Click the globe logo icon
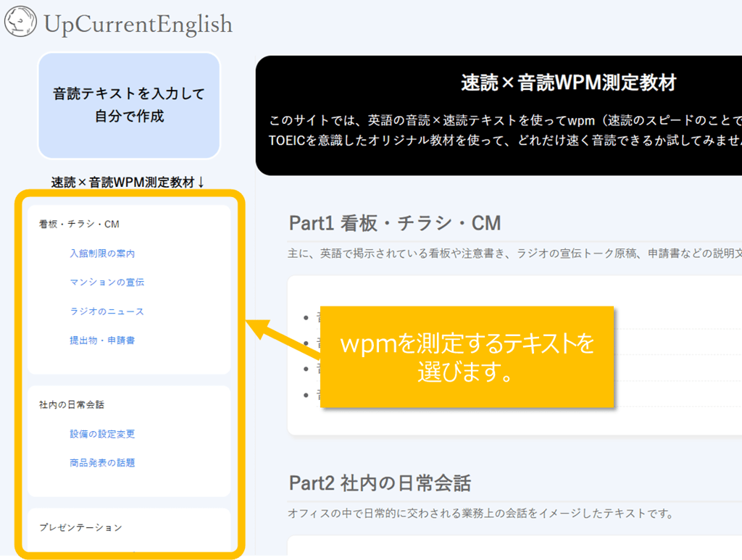 click(21, 22)
